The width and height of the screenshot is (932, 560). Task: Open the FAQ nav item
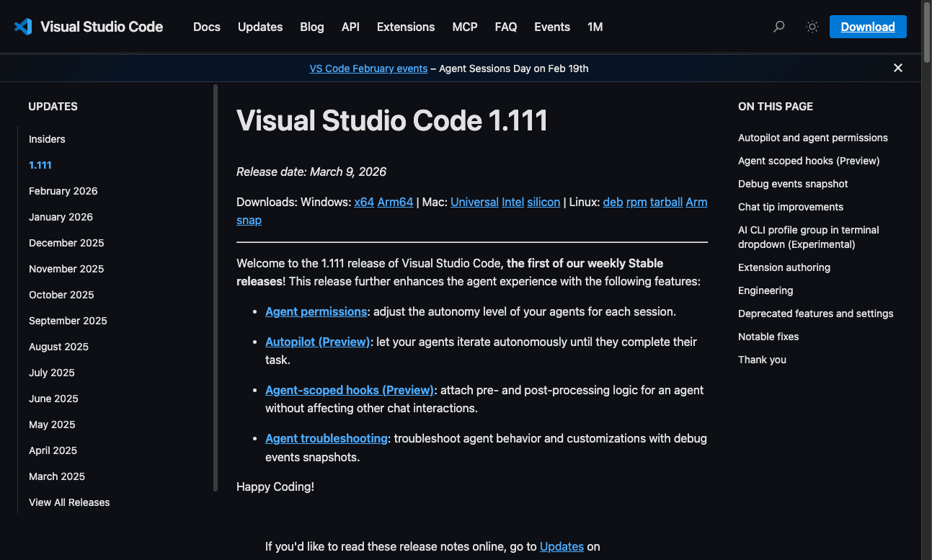point(506,27)
